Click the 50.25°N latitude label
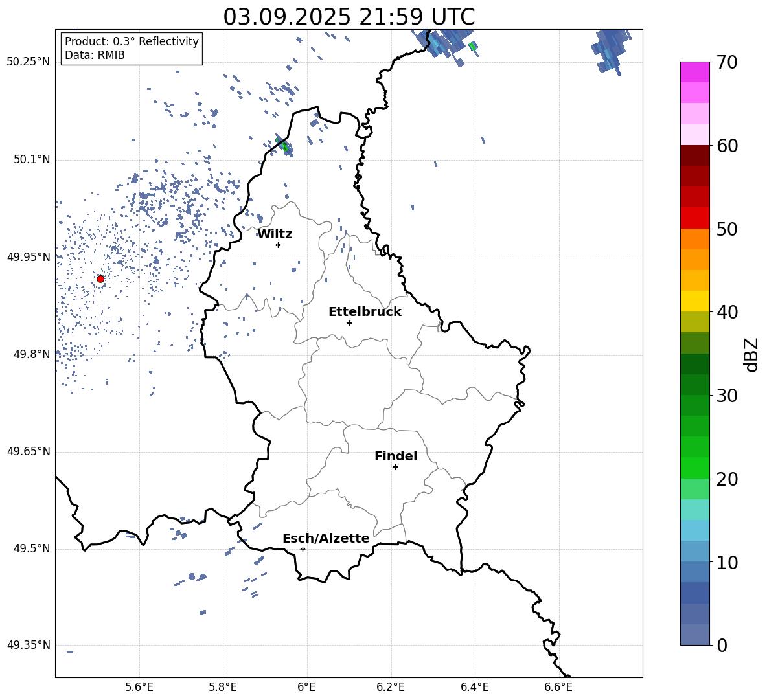 tap(29, 62)
